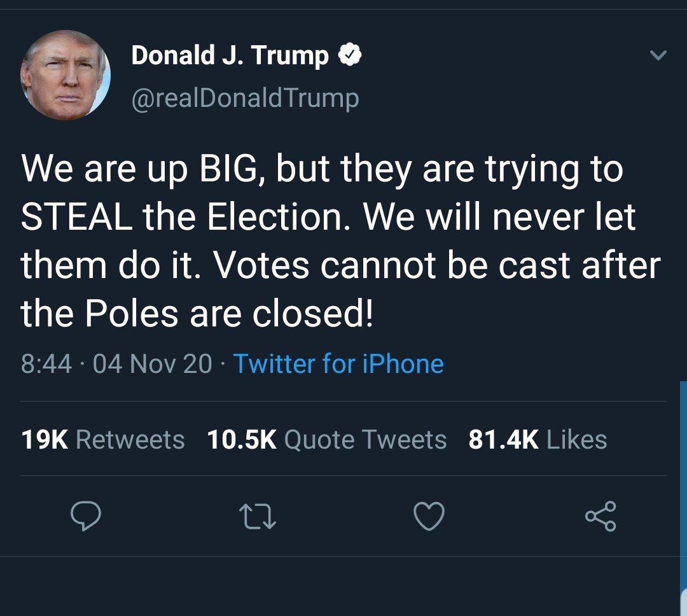The image size is (687, 616).
Task: Click the Twitter for iPhone source link
Action: (338, 364)
